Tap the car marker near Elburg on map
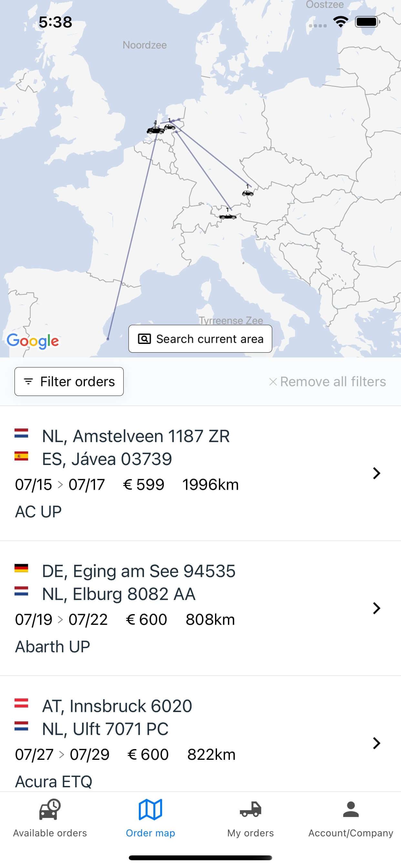401x868 pixels. 170,127
